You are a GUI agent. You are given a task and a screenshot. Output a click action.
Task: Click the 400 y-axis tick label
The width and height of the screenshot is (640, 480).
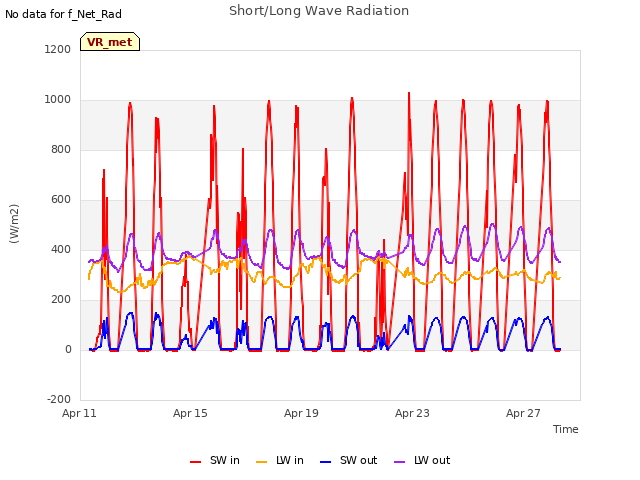pyautogui.click(x=61, y=249)
